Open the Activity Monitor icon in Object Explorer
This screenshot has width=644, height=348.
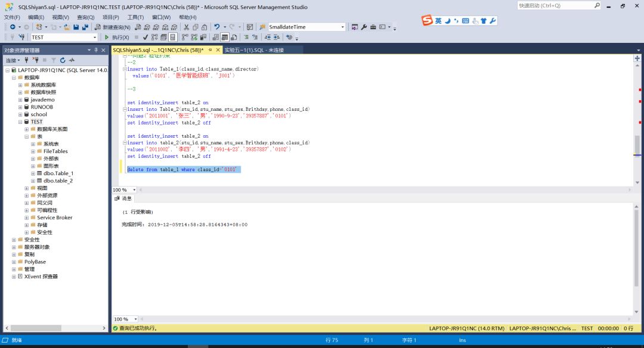[x=72, y=60]
